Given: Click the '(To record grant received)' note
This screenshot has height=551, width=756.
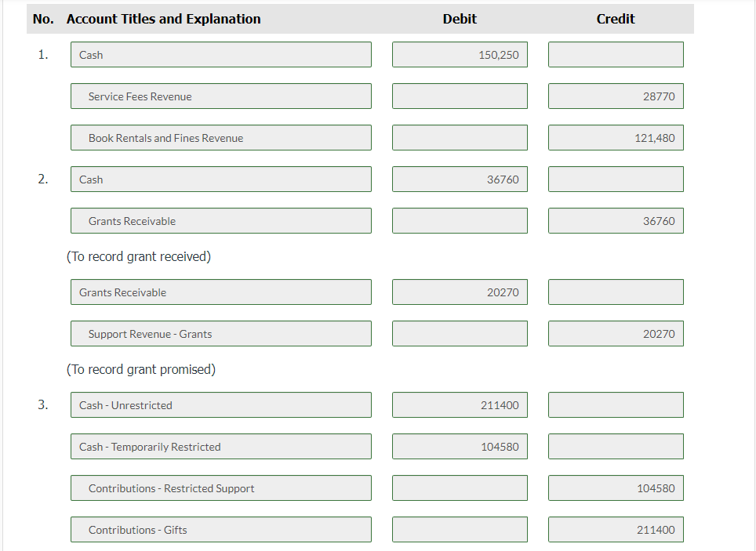Looking at the screenshot, I should click(138, 256).
